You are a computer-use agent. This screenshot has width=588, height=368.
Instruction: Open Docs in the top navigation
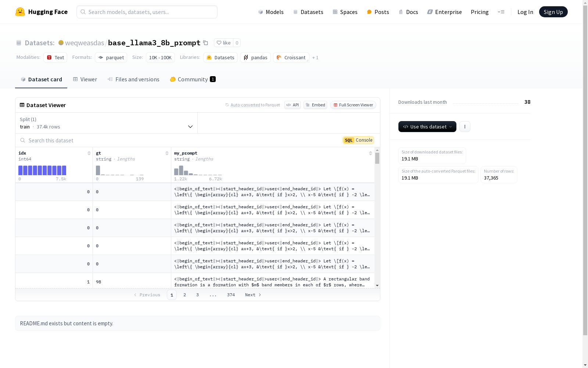tap(408, 12)
